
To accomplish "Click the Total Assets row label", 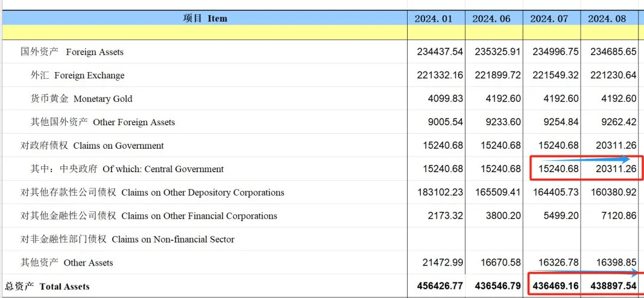I will (x=47, y=287).
